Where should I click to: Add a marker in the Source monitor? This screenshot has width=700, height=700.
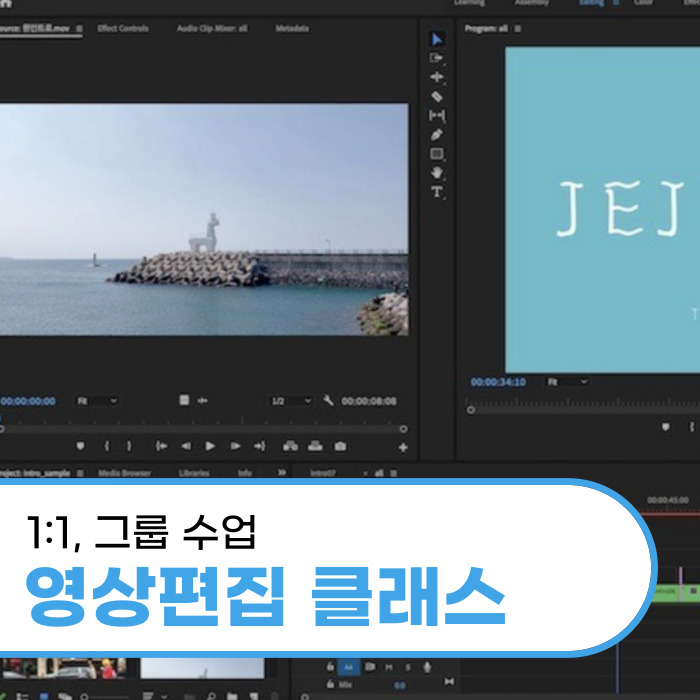(x=80, y=446)
